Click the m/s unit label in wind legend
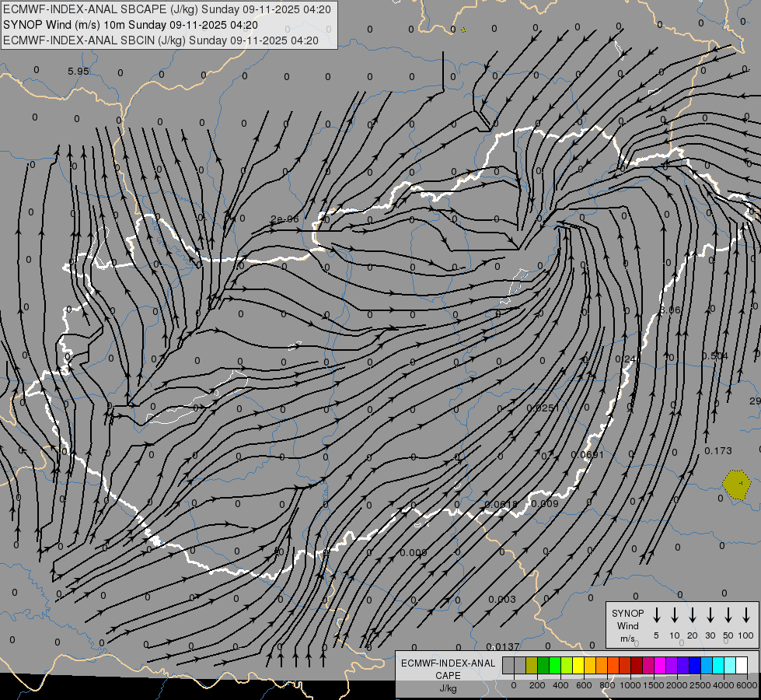This screenshot has height=700, width=761. 627,639
